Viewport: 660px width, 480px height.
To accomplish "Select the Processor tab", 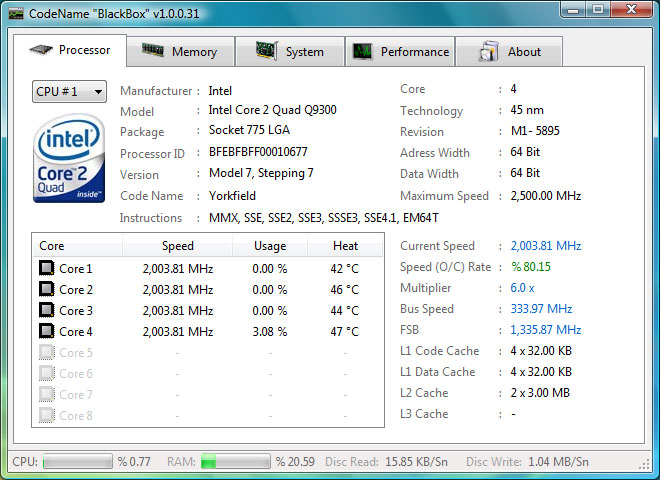I will pos(70,50).
